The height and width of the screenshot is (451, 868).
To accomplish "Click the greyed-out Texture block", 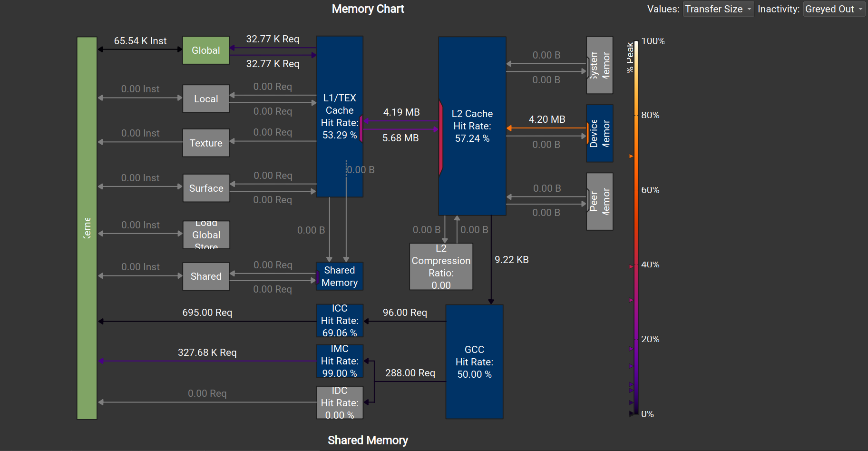I will coord(206,143).
